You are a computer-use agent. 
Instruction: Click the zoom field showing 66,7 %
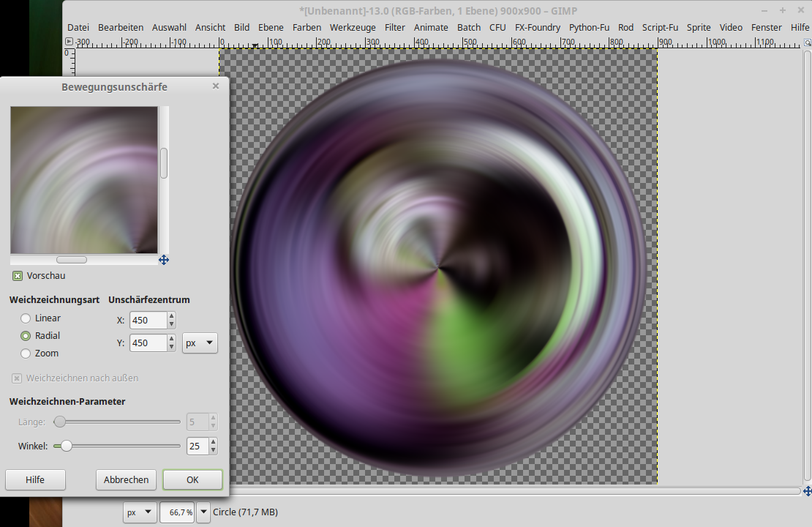pos(178,512)
